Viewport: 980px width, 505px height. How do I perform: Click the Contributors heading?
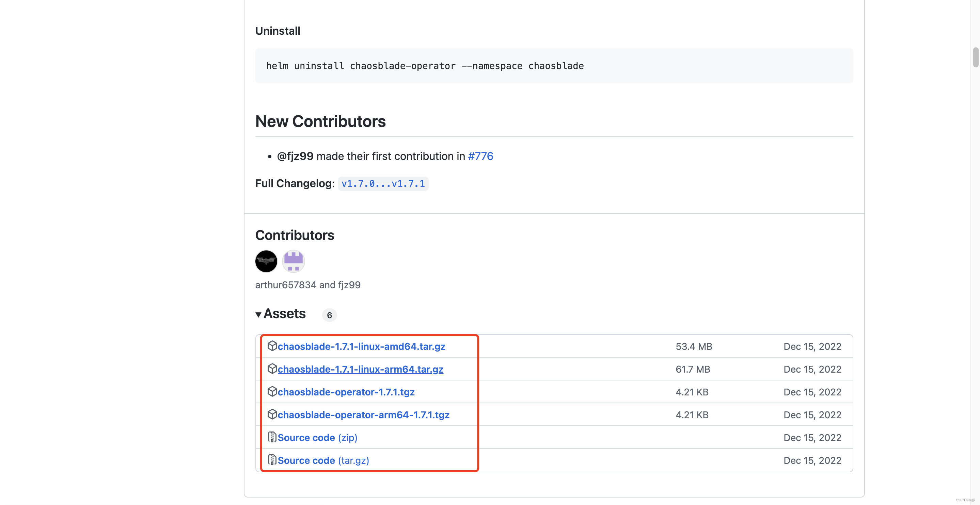coord(295,235)
